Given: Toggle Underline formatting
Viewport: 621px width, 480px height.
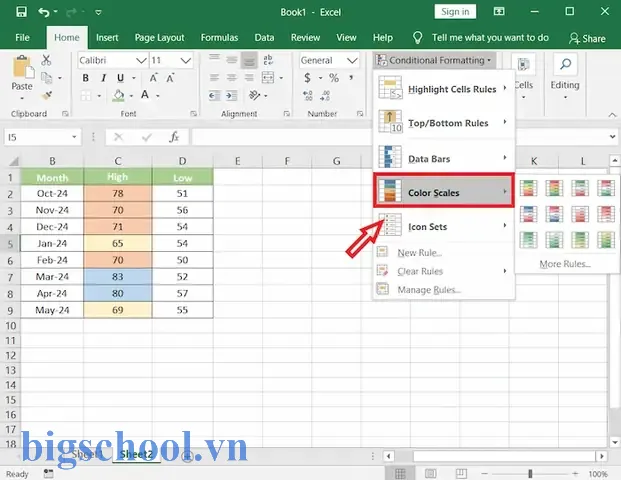Looking at the screenshot, I should click(120, 78).
